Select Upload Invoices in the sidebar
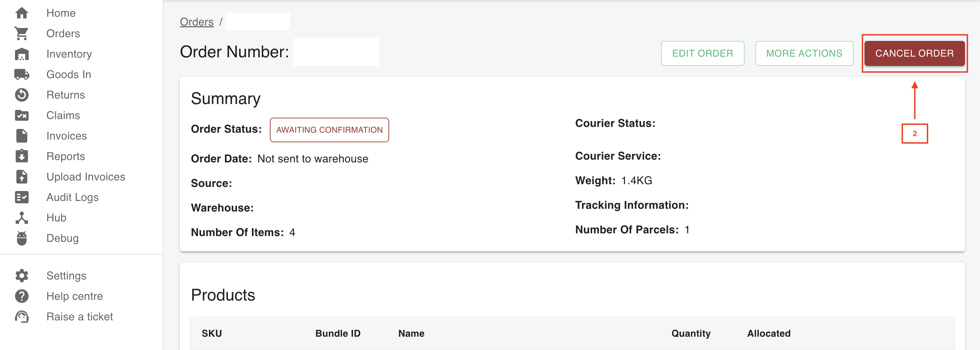 click(x=86, y=177)
